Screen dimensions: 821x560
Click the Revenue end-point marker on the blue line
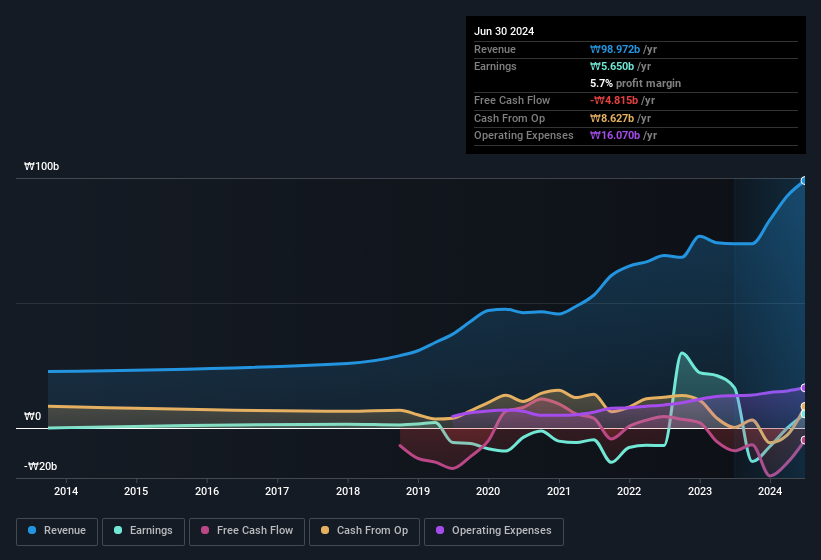pyautogui.click(x=804, y=181)
